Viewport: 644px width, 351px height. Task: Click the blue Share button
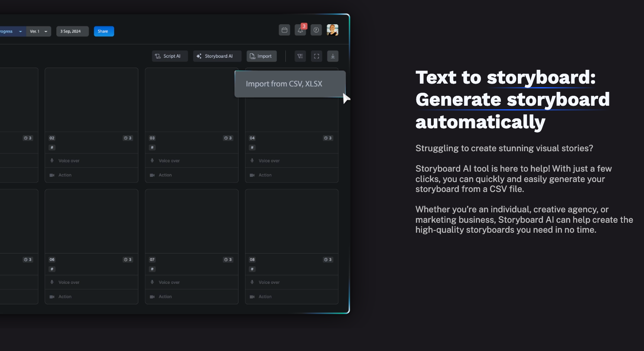[104, 31]
